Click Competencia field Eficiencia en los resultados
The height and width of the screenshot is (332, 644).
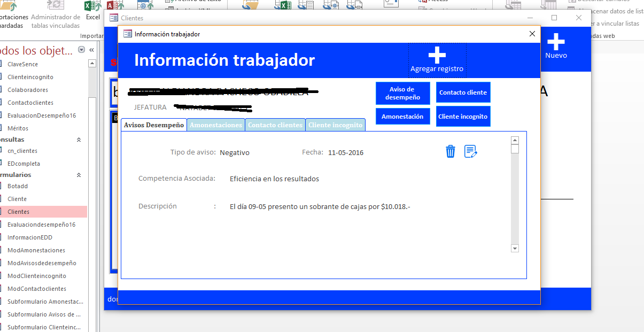click(x=274, y=179)
